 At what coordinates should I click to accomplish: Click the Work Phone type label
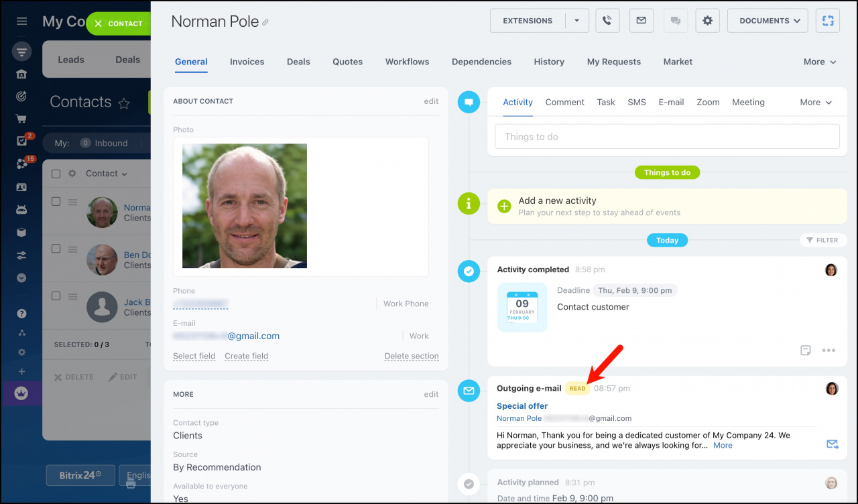[406, 304]
